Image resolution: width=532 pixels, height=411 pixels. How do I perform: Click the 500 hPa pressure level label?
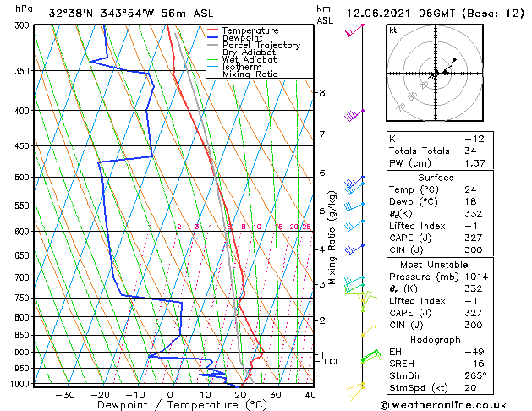(x=24, y=178)
